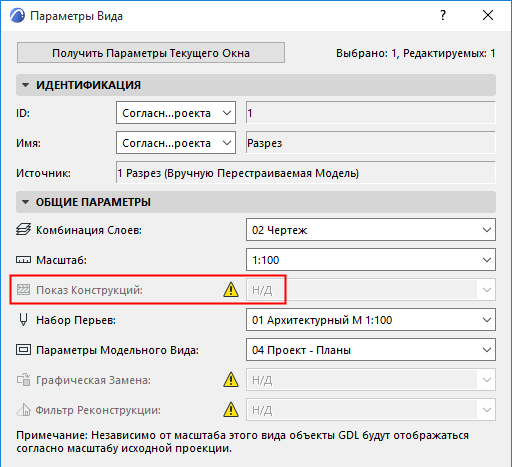
Task: Click the Комбинация Слоев label
Action: tap(89, 230)
